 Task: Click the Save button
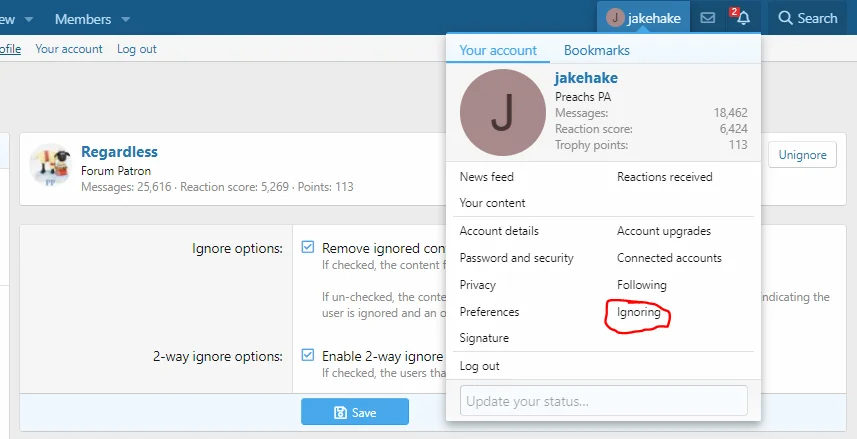tap(355, 412)
